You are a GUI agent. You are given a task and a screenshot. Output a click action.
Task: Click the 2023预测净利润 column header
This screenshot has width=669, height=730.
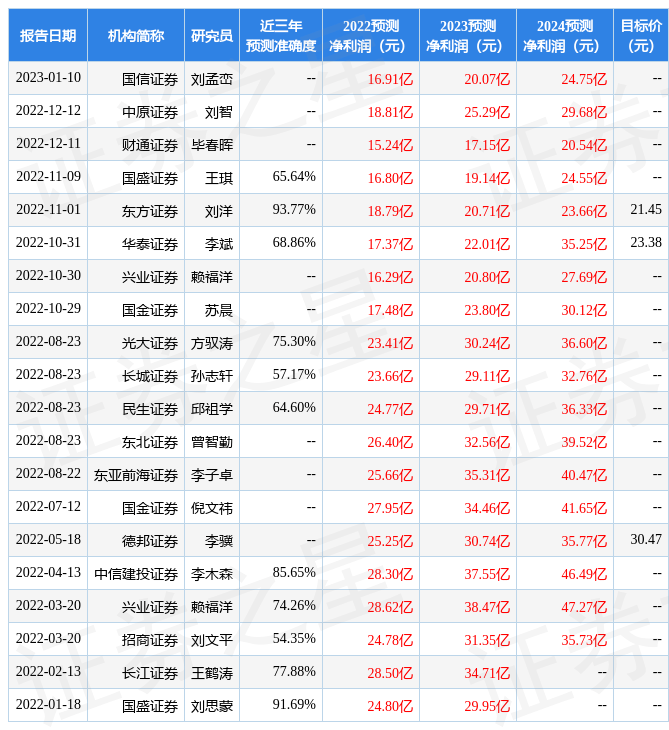[x=468, y=35]
